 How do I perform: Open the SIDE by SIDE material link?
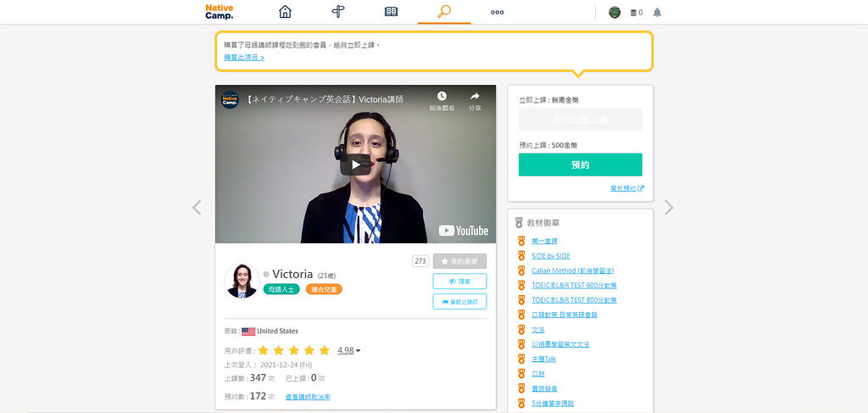550,256
